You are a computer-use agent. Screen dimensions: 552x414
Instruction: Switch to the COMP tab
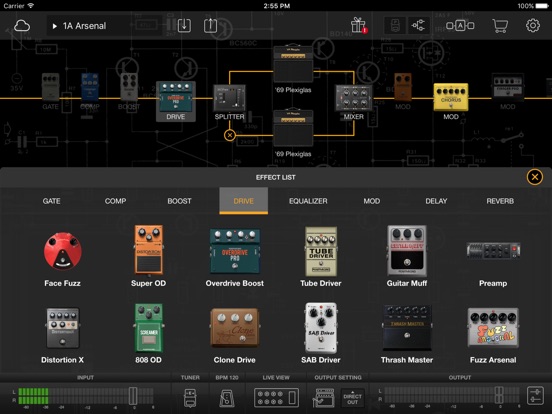coord(115,201)
